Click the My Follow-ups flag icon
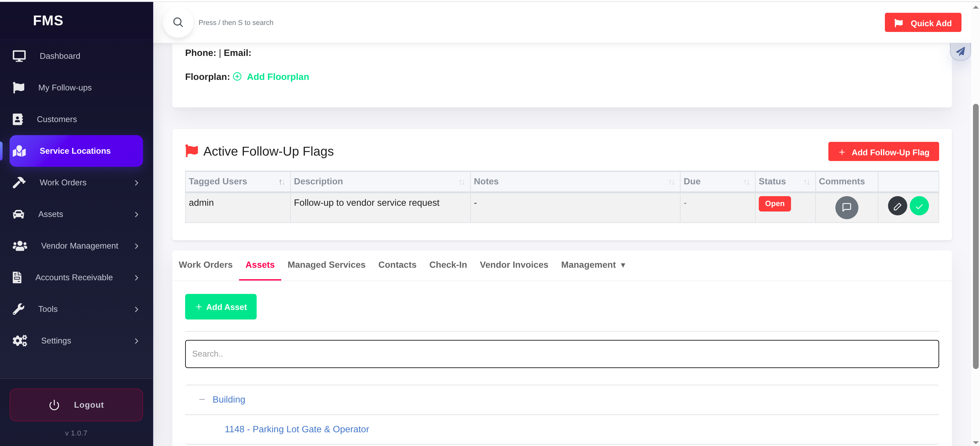The width and height of the screenshot is (980, 446). pos(18,88)
